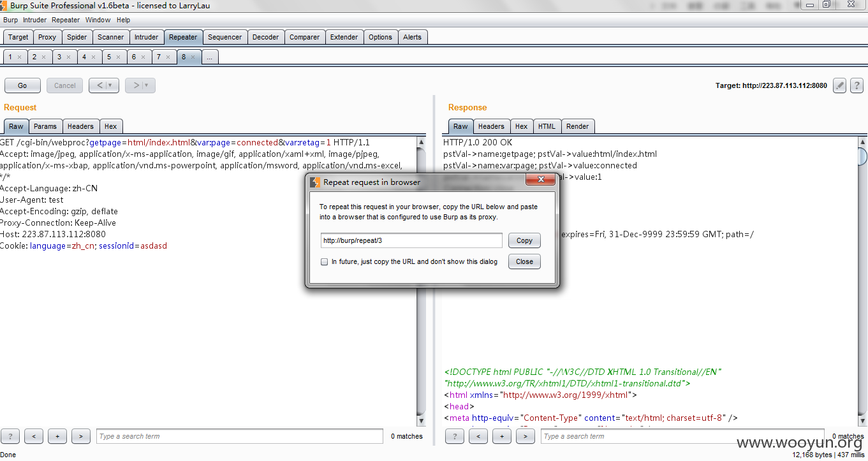Click the request search term field
This screenshot has height=461, width=868.
(241, 436)
